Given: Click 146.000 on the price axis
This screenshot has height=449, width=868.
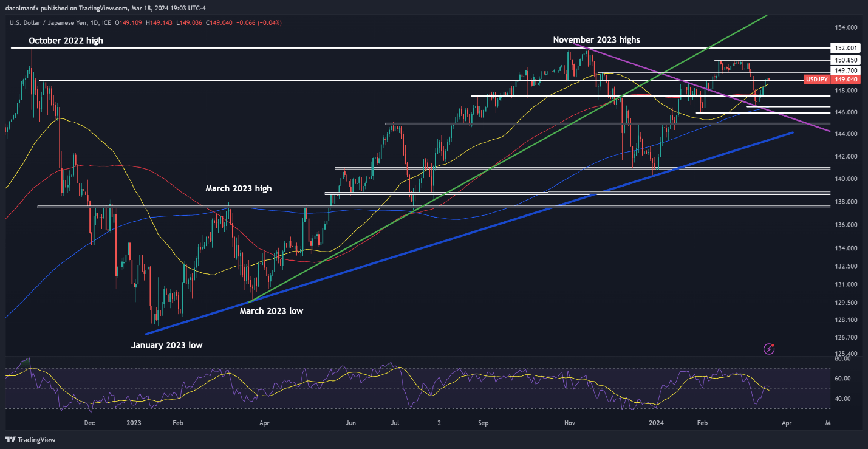Looking at the screenshot, I should 845,113.
